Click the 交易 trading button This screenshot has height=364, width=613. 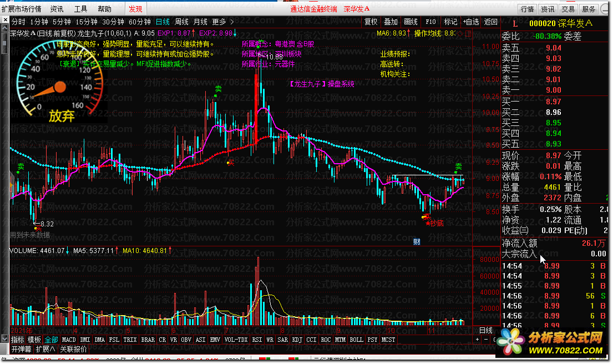568,9
